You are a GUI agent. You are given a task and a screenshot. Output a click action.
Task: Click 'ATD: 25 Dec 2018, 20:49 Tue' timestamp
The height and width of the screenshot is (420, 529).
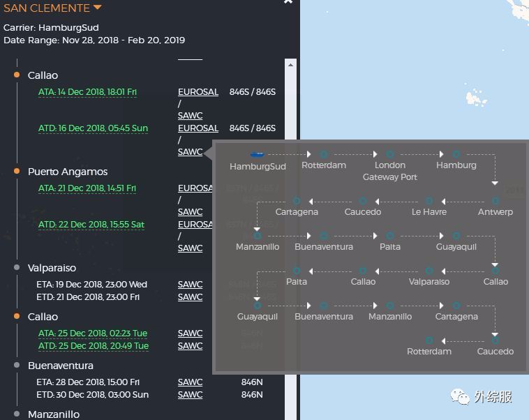(x=94, y=346)
